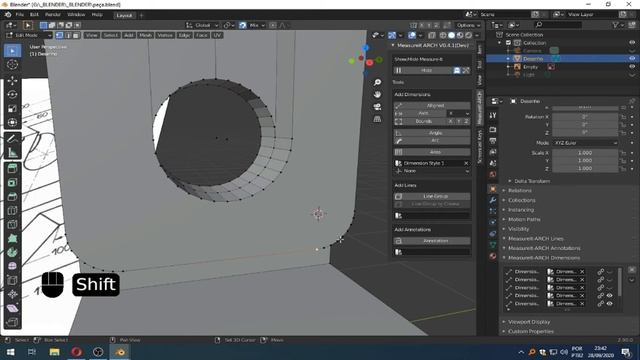Click the Arc dimension button
This screenshot has height=360, width=640.
click(x=432, y=140)
